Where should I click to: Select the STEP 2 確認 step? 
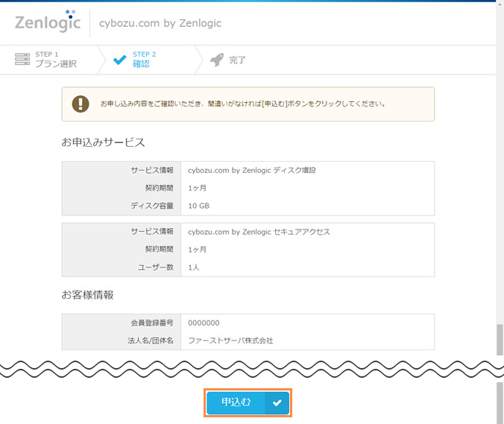click(144, 60)
